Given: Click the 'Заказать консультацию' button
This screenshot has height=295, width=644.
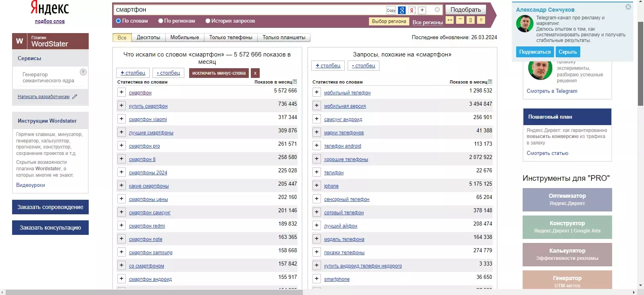Looking at the screenshot, I should (x=50, y=228).
